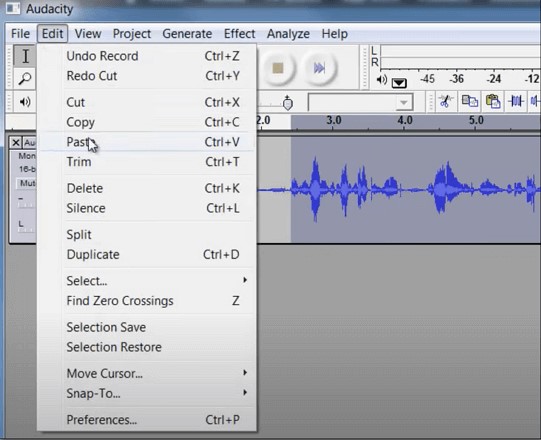
Task: Click the Trim outside selection icon
Action: (x=516, y=102)
